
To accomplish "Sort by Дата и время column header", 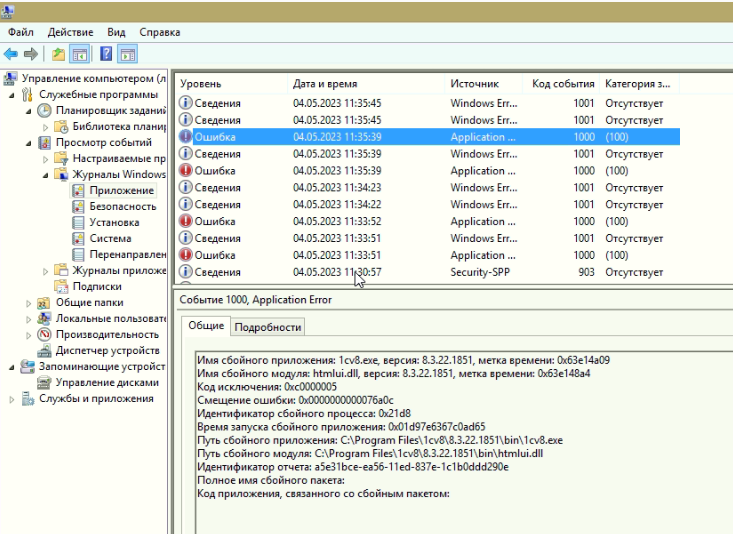I will click(x=366, y=84).
